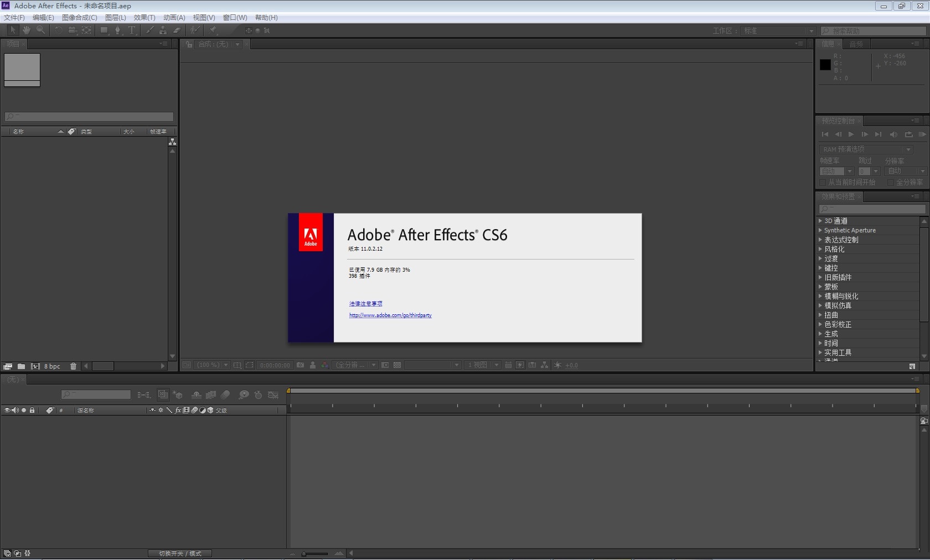930x560 pixels.
Task: Expand the 色彩校正 effects category
Action: (x=821, y=325)
